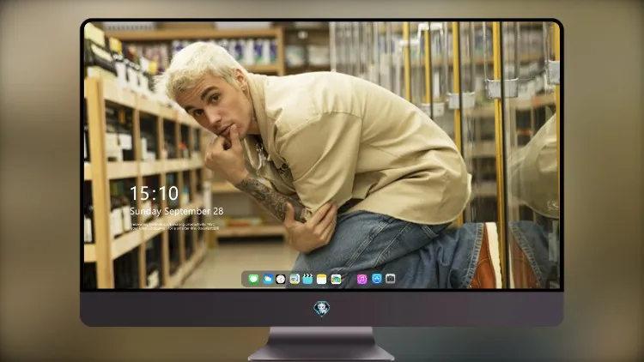Open the gray Camera app icon
The image size is (644, 362).
coord(390,279)
